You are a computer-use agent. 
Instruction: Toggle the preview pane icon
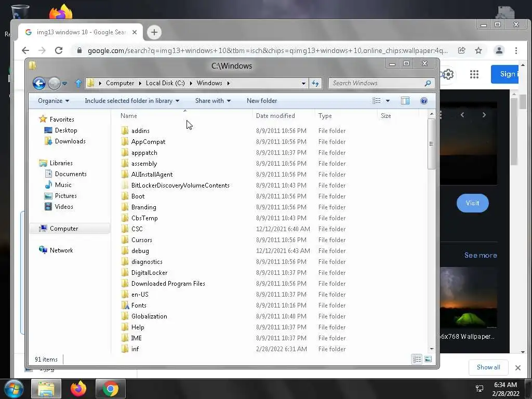coord(405,101)
